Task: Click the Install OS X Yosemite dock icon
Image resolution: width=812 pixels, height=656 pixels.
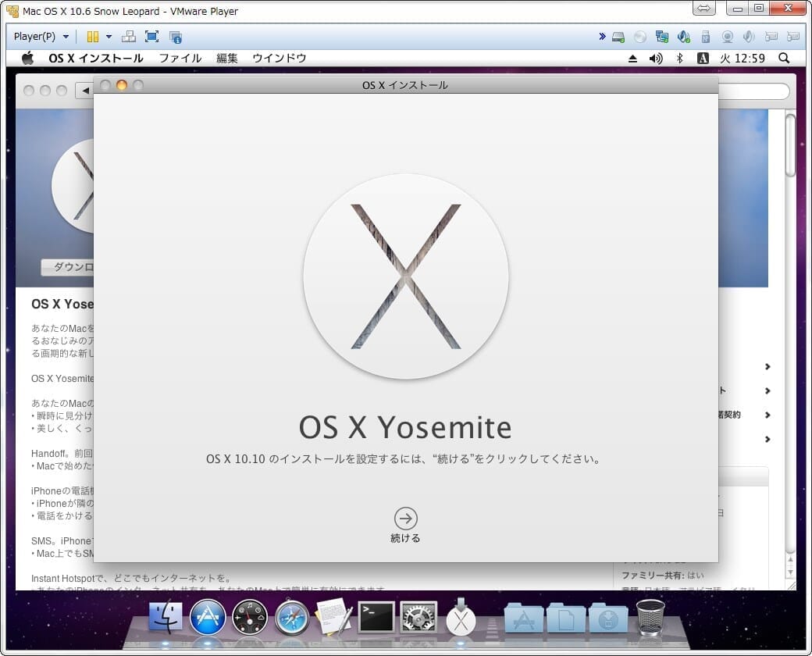Action: (461, 617)
